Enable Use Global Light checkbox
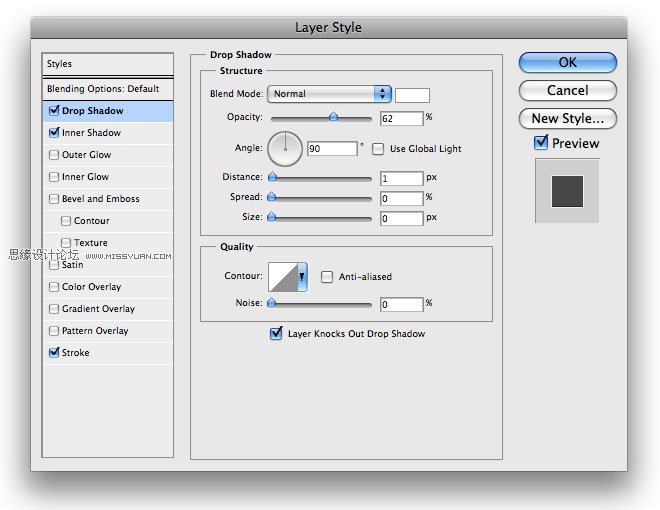The image size is (660, 510). [378, 149]
